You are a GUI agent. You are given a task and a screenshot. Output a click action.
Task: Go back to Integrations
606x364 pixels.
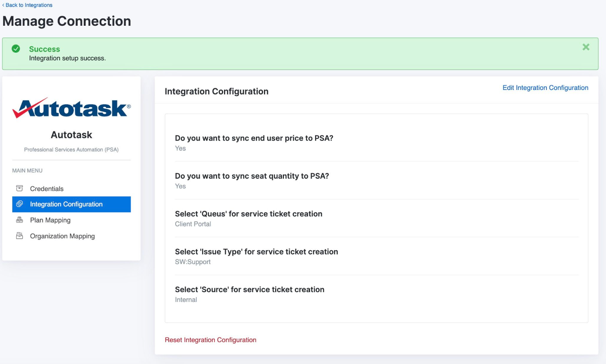(27, 5)
